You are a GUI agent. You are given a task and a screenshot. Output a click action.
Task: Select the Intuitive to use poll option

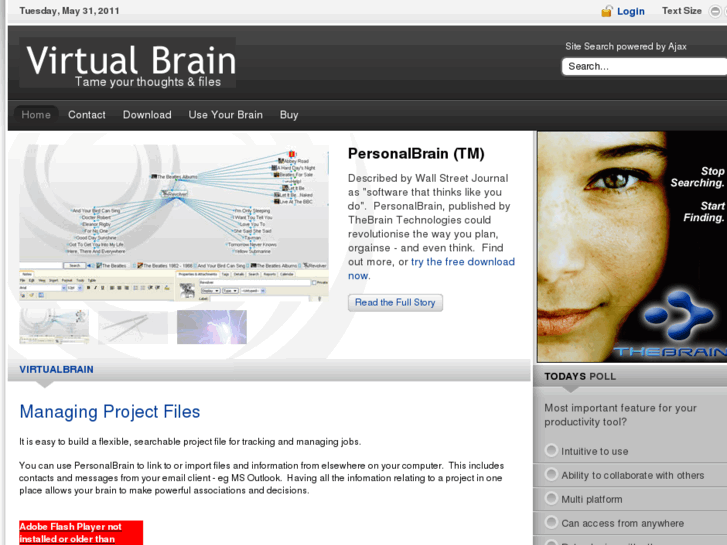(551, 450)
